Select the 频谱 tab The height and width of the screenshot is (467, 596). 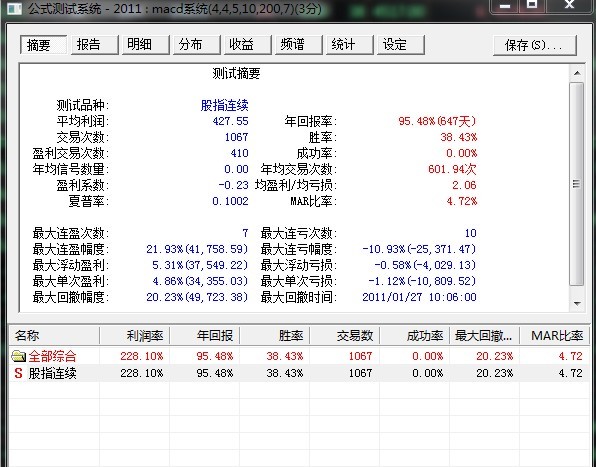[x=299, y=45]
